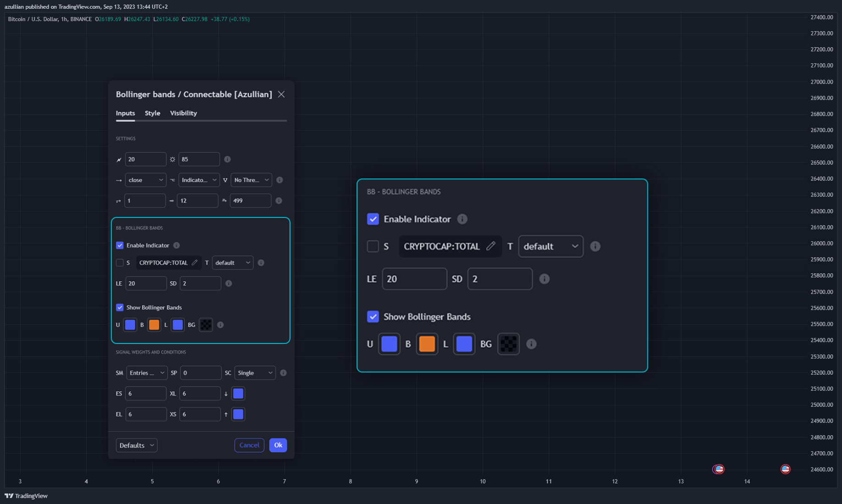Click CRYPTOCAP:TOTAL symbol field in enlarged panel

450,246
